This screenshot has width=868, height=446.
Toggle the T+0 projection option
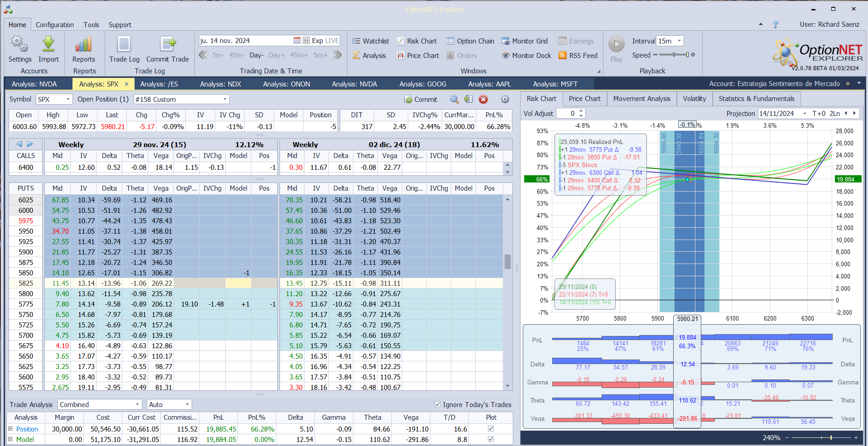click(x=819, y=114)
